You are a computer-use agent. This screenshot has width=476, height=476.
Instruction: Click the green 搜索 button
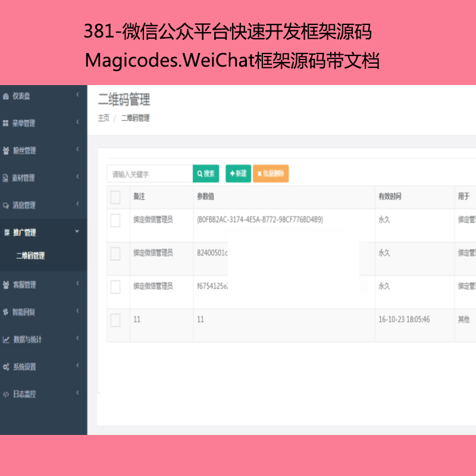coord(206,174)
